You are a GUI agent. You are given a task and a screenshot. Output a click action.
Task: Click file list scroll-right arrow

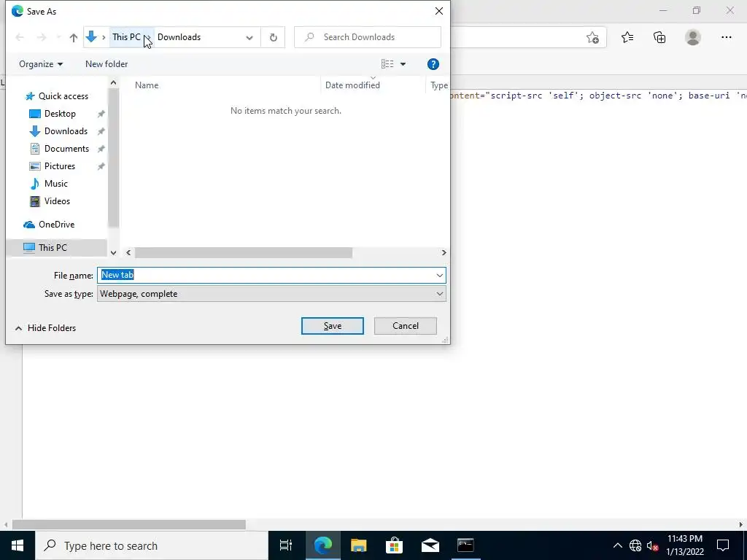pyautogui.click(x=444, y=253)
